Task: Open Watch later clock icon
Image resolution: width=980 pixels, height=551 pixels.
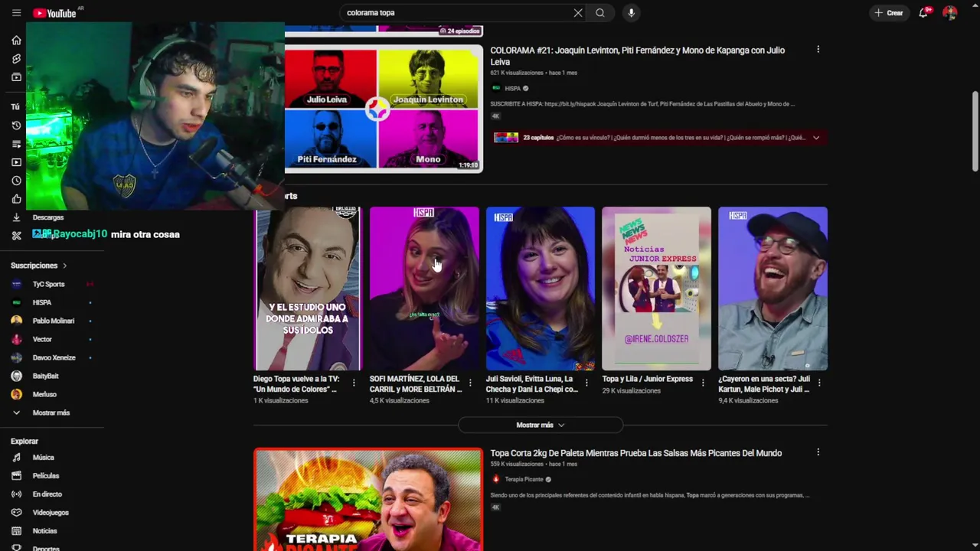Action: pyautogui.click(x=16, y=181)
